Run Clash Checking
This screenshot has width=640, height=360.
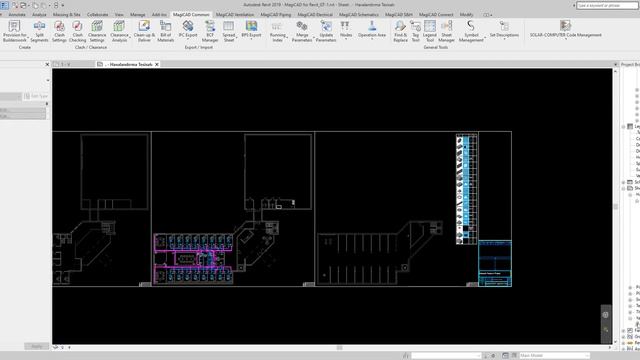(77, 31)
